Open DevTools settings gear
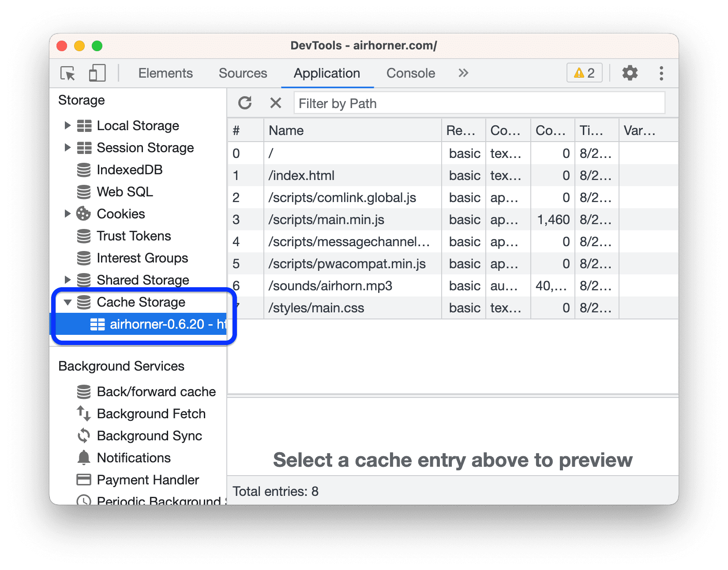Image resolution: width=728 pixels, height=570 pixels. coord(630,73)
